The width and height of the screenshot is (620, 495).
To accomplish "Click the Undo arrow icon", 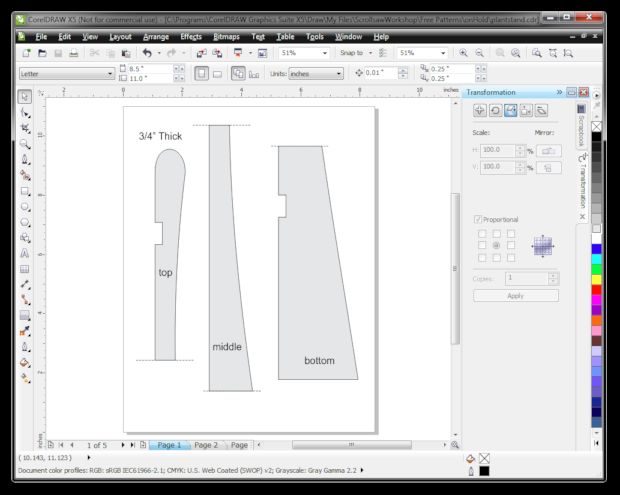I will (x=147, y=53).
